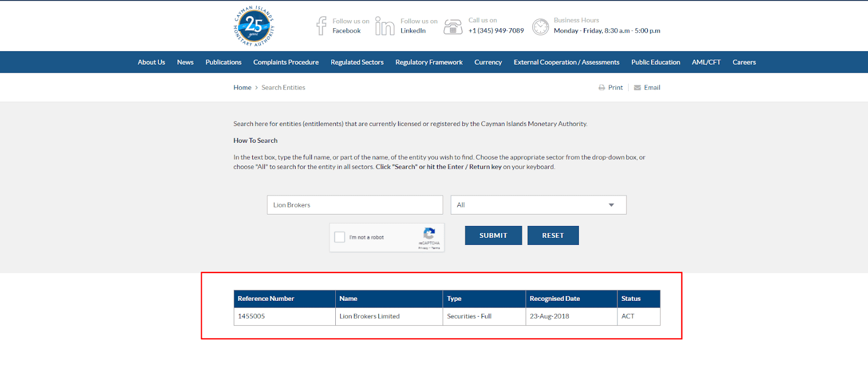Open the About Us menu
This screenshot has height=372, width=868.
151,62
